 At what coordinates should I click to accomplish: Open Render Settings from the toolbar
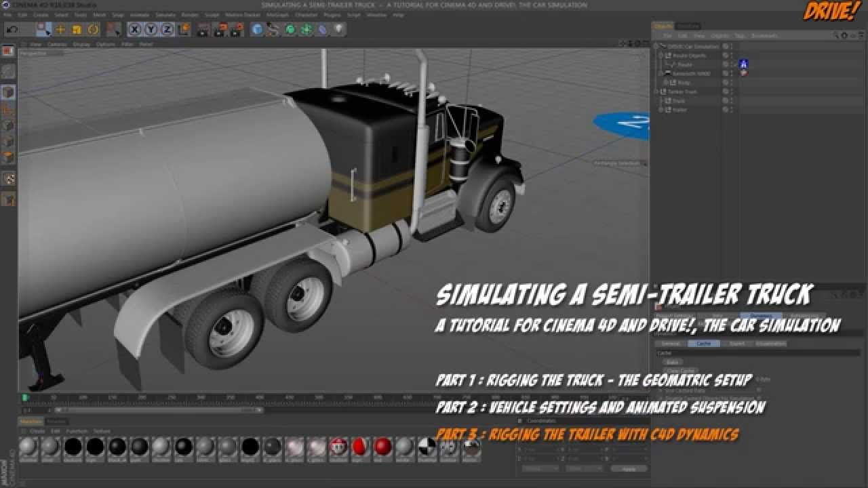[236, 30]
